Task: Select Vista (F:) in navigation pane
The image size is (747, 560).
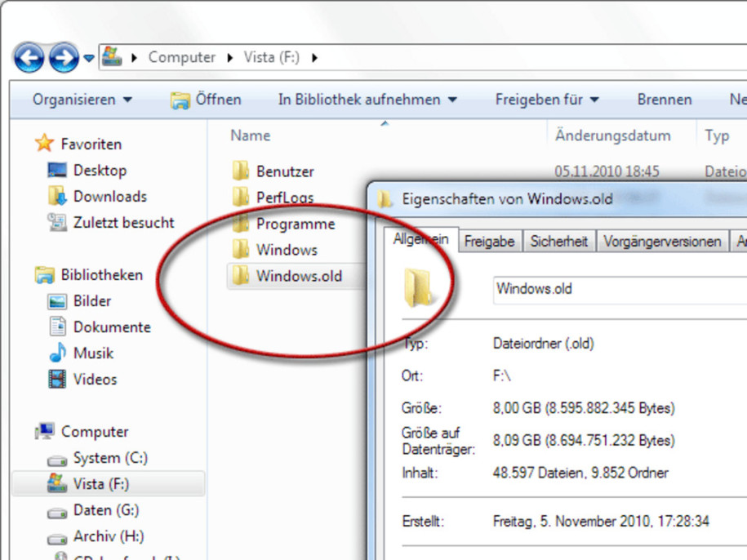Action: (x=101, y=484)
